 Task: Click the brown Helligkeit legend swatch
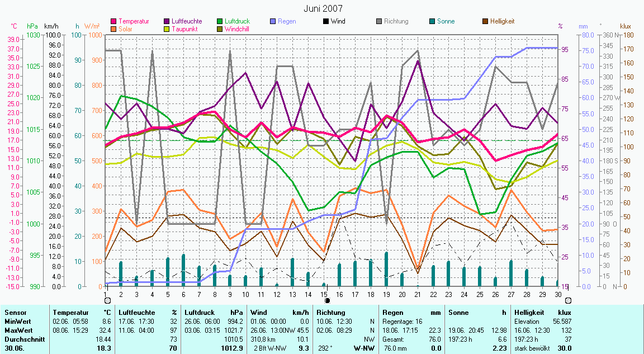(x=485, y=22)
